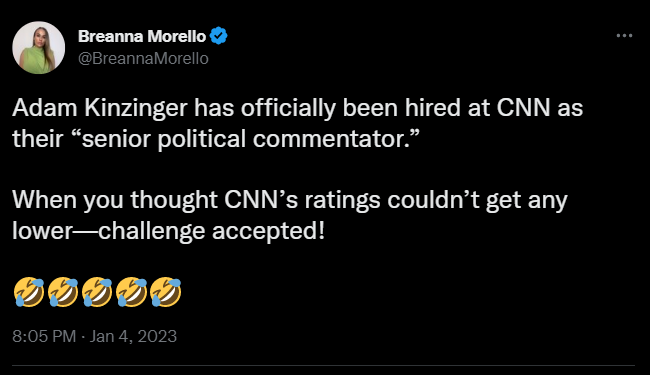Click the first rolling-laughing emoji
650x375 pixels.
click(29, 292)
